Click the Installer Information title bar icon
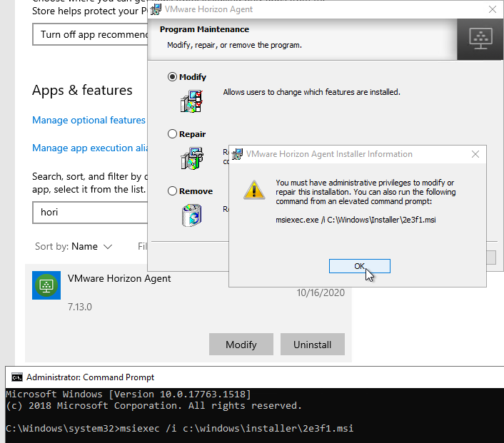This screenshot has height=443, width=504. coord(237,154)
